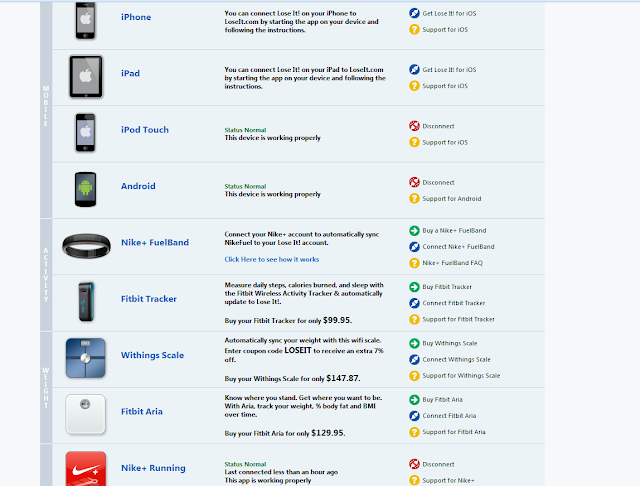
Task: Click the blue icon beside iPad 'Get Lose It! for iOS'
Action: pos(414,69)
